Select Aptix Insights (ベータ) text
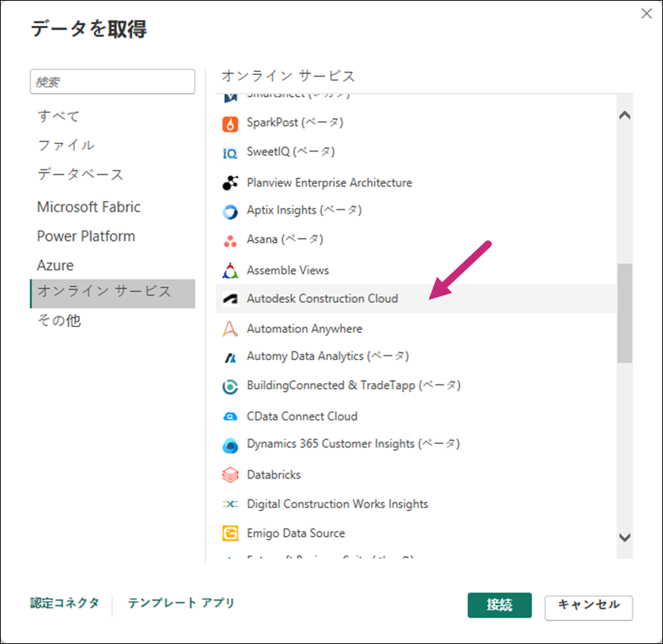Image resolution: width=663 pixels, height=644 pixels. click(304, 210)
